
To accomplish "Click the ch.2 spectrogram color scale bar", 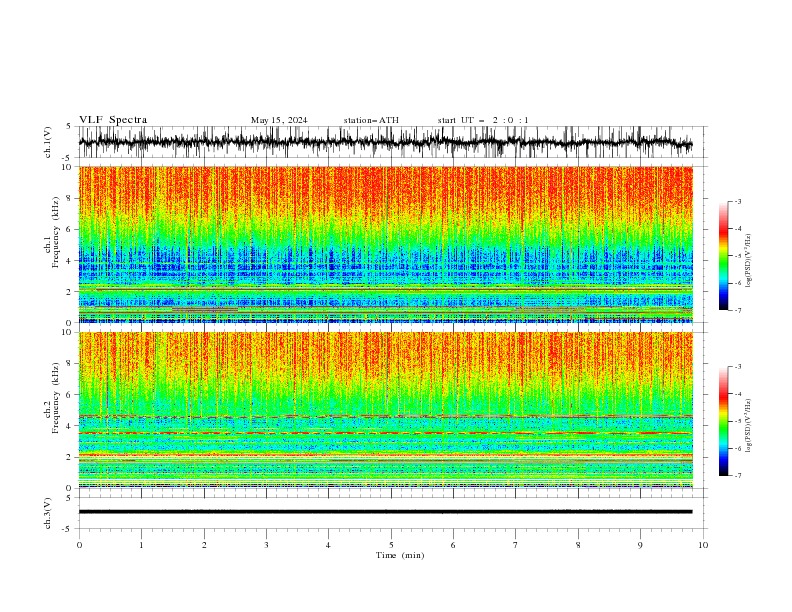I will pyautogui.click(x=723, y=421).
